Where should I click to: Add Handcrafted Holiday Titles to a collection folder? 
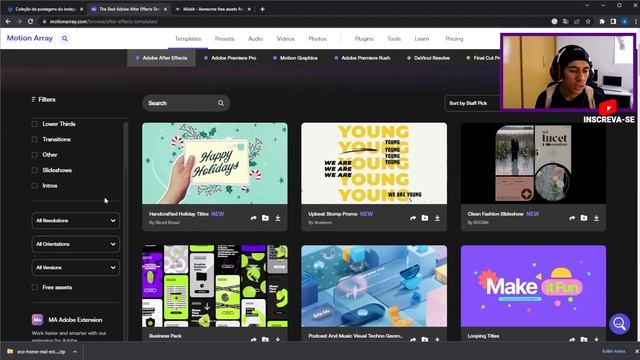pos(265,218)
